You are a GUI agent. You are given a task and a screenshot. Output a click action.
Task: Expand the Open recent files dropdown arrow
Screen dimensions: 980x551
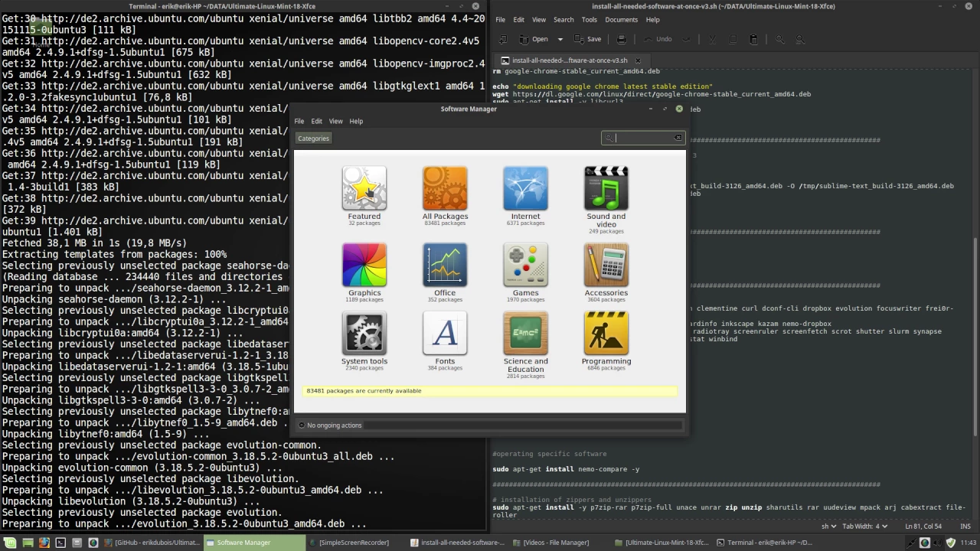(x=560, y=39)
